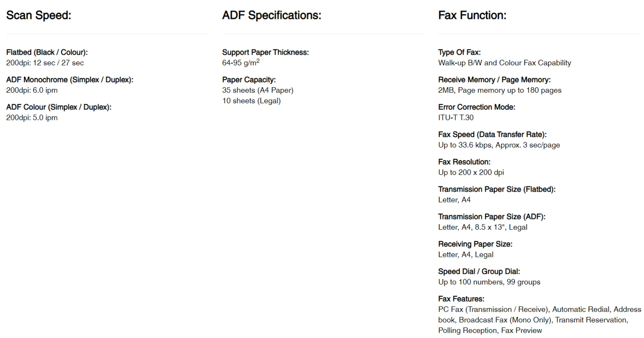Click the 64-95 g/m² thickness value
644x338 pixels.
click(x=241, y=63)
